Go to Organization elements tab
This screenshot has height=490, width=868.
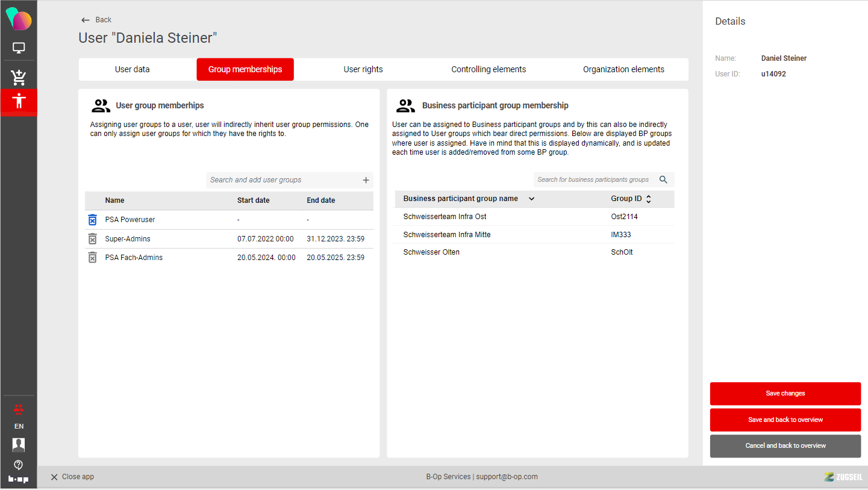(x=623, y=69)
